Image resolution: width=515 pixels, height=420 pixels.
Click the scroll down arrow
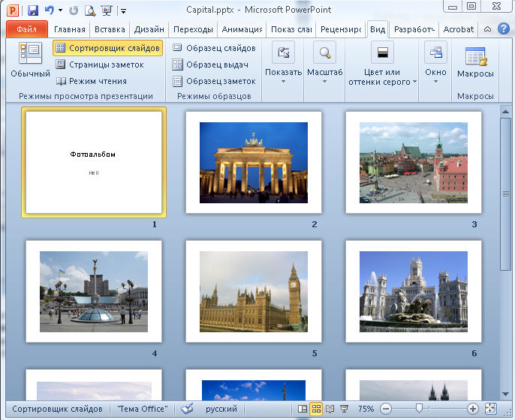click(x=505, y=394)
